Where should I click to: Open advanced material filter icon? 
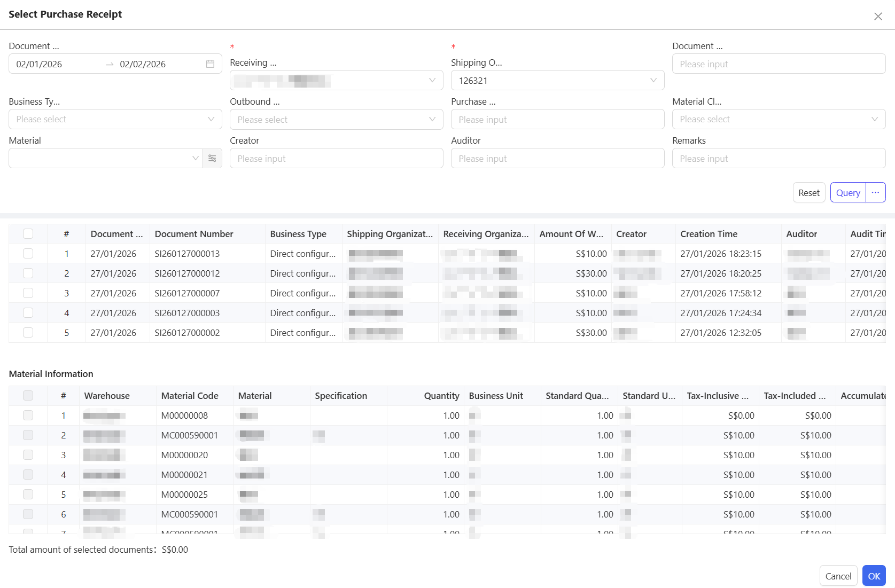[212, 159]
